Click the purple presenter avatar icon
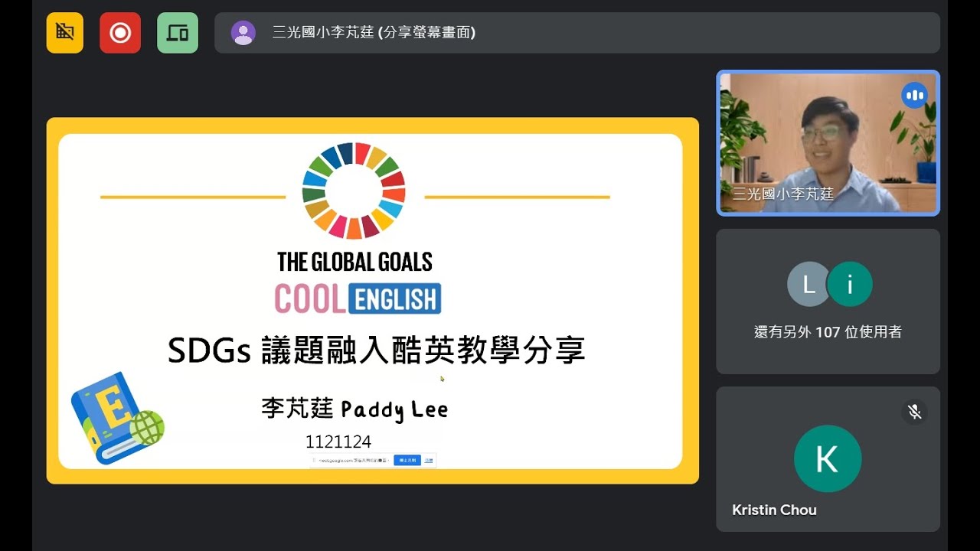Viewport: 980px width, 551px height. tap(243, 33)
